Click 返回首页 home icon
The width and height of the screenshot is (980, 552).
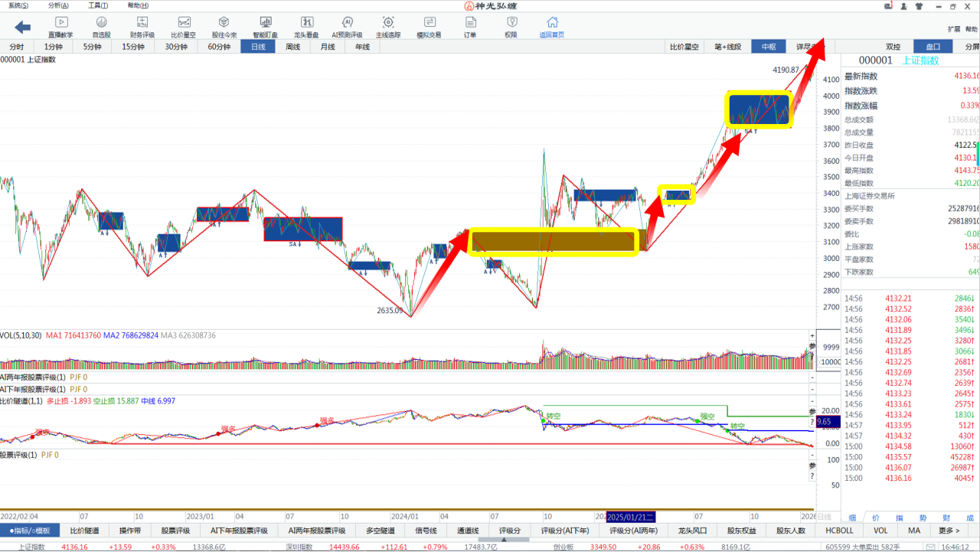pos(551,27)
